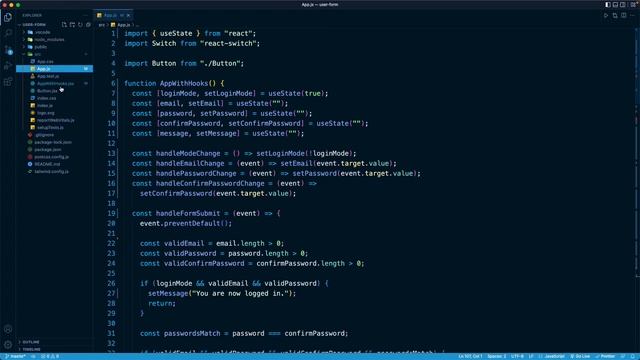
Task: Click errors and warnings count in status bar
Action: [50, 356]
